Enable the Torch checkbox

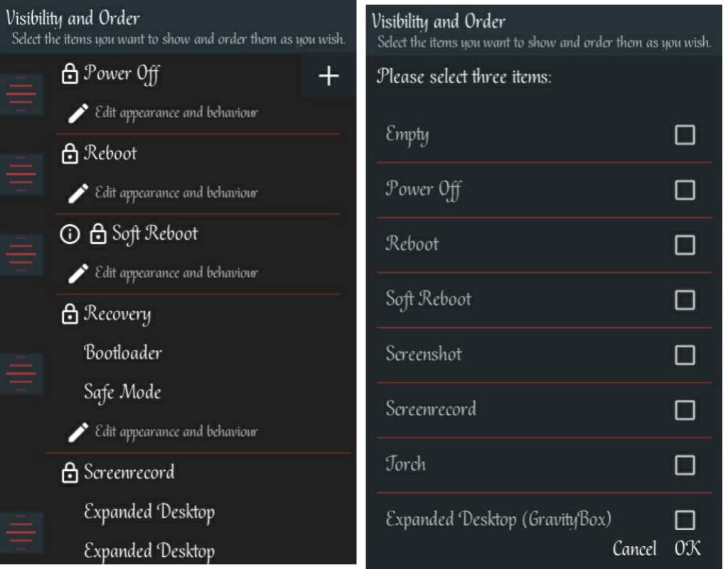684,464
